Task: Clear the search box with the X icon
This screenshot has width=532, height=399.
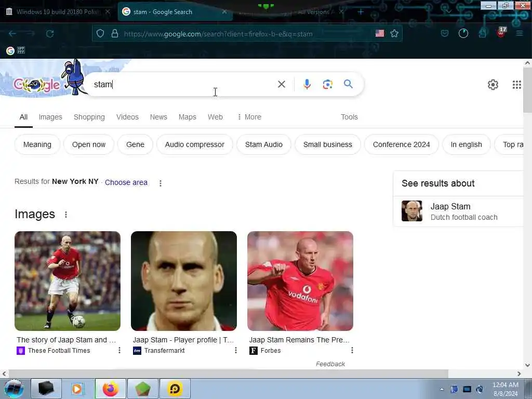Action: 281,84
